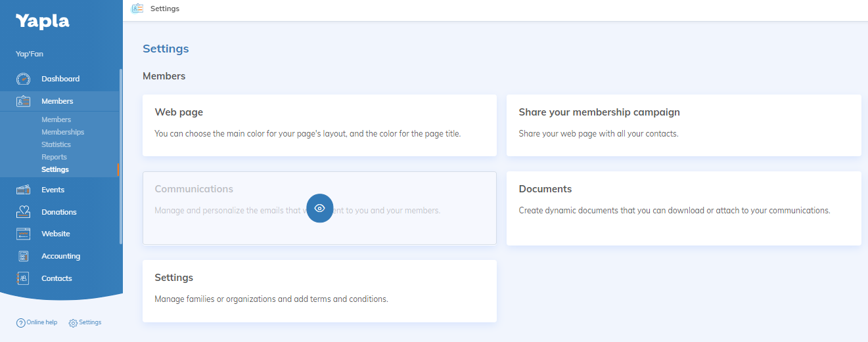868x342 pixels.
Task: Open the Settings card for families and terms
Action: pos(319,291)
